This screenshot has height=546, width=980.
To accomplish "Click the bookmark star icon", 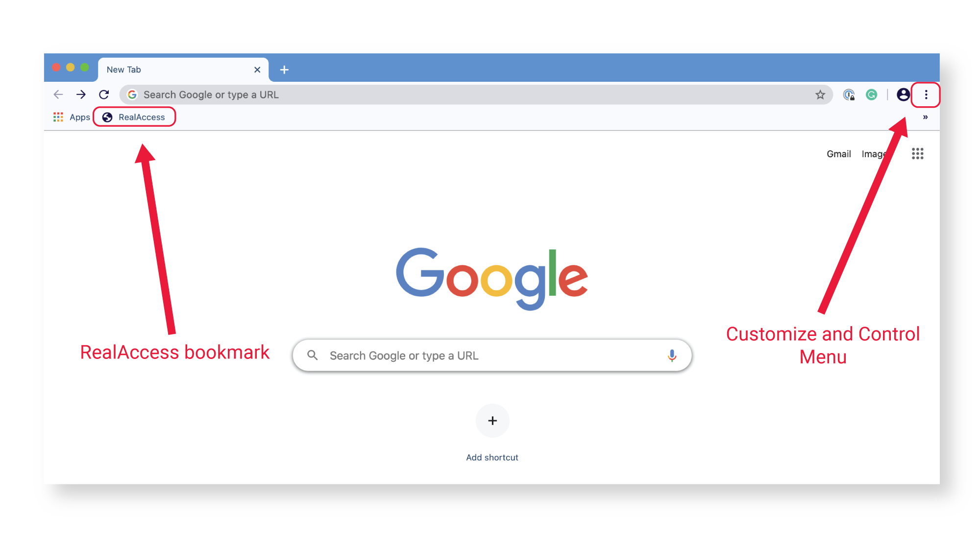I will [x=819, y=94].
